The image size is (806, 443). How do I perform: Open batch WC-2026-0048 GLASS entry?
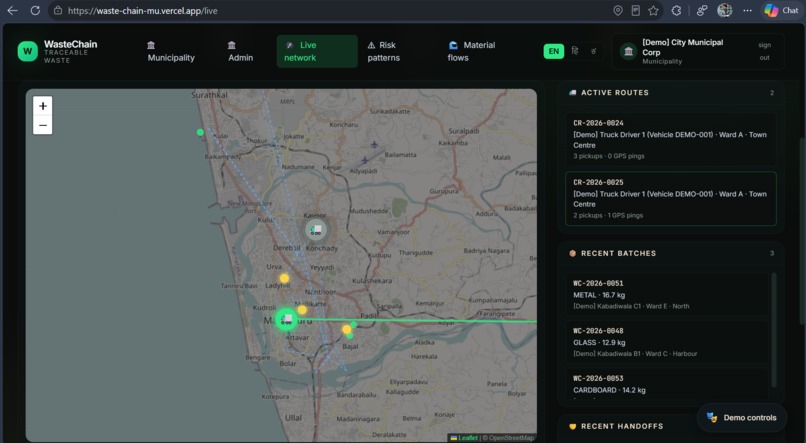[x=667, y=342]
